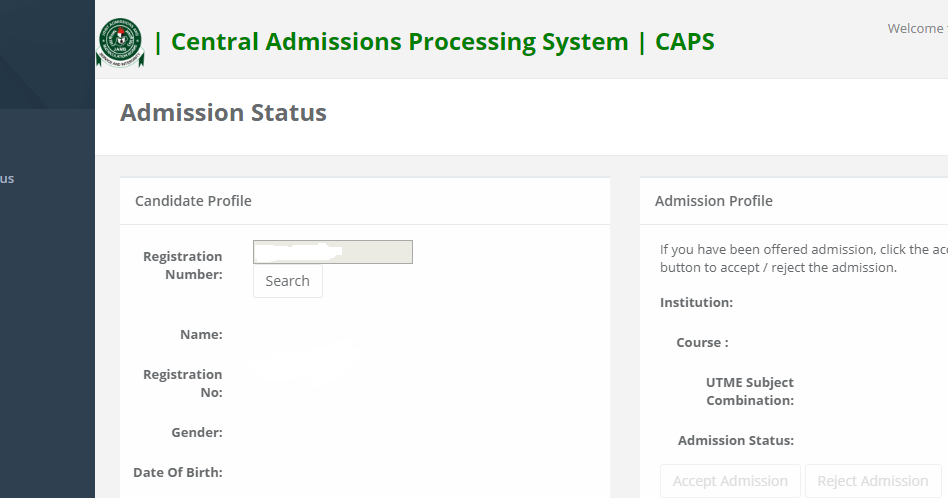Click the Welcome text at top right
The width and height of the screenshot is (948, 498).
tap(917, 28)
